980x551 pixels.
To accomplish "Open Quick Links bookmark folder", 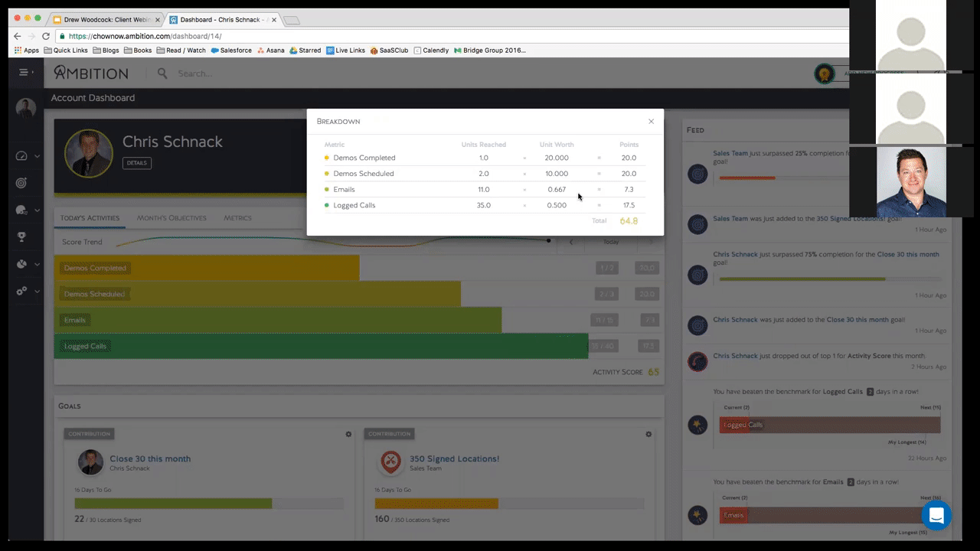I will (x=66, y=51).
